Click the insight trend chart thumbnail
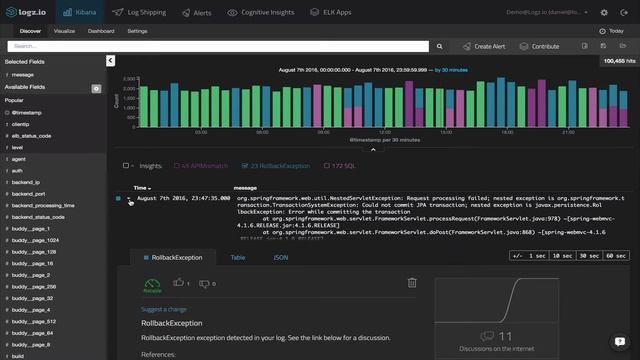This screenshot has height=360, width=640. [497, 300]
